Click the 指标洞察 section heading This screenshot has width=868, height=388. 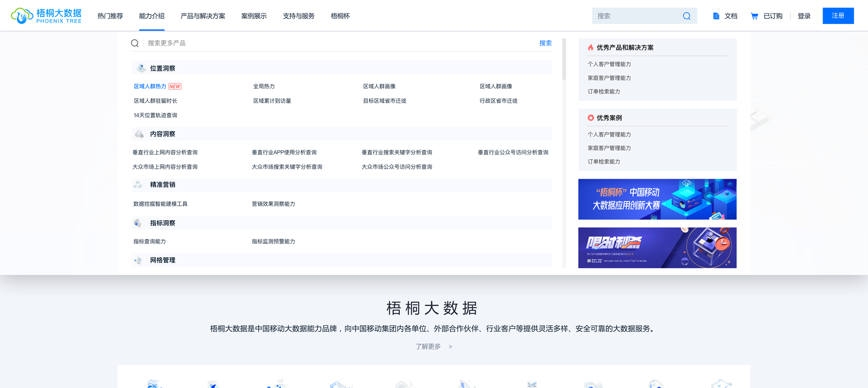[163, 223]
